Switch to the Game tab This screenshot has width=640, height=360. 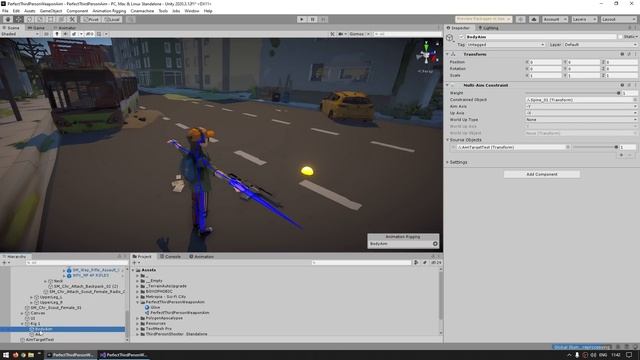36,28
